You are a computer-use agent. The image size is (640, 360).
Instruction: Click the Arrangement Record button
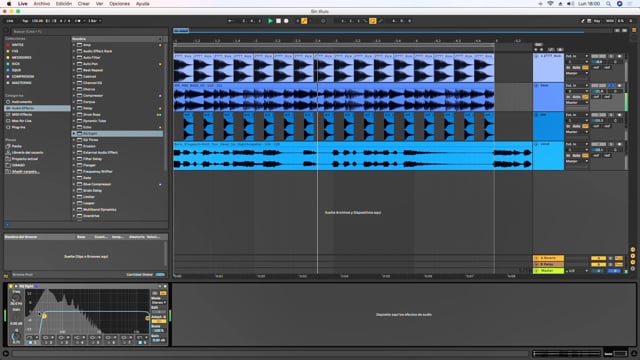click(286, 21)
